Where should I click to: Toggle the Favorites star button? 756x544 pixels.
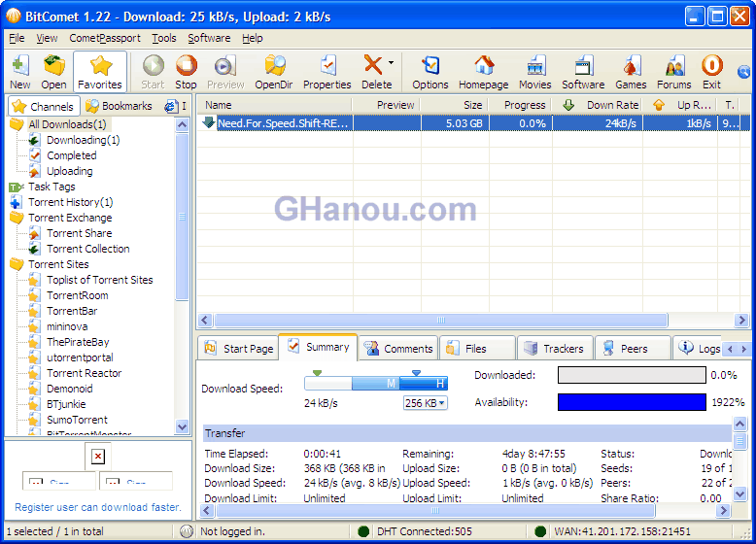coord(100,72)
